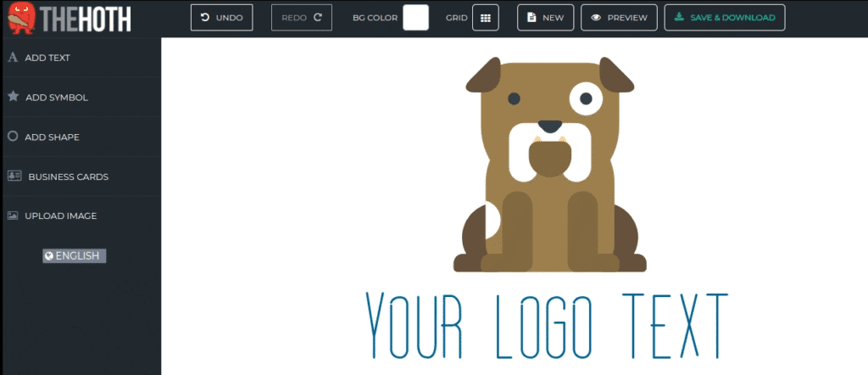Click the text 'A' icon beside Add Text
This screenshot has height=375, width=868.
point(13,58)
